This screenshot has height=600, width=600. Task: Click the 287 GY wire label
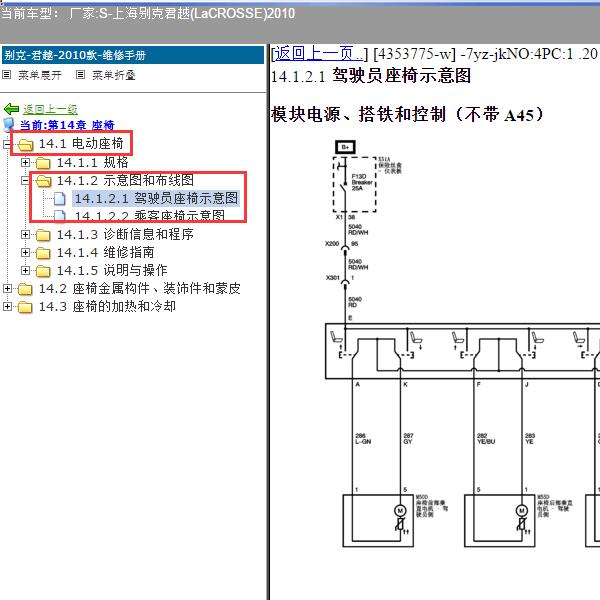(x=408, y=439)
